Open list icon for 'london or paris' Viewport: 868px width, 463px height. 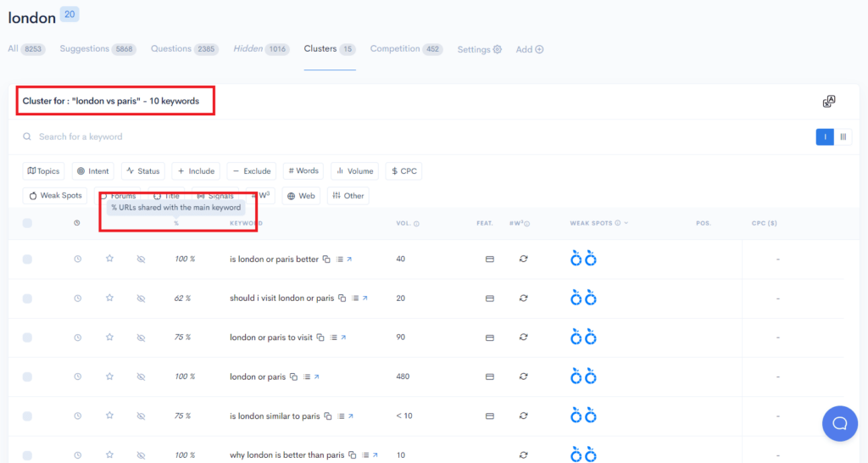(x=307, y=377)
